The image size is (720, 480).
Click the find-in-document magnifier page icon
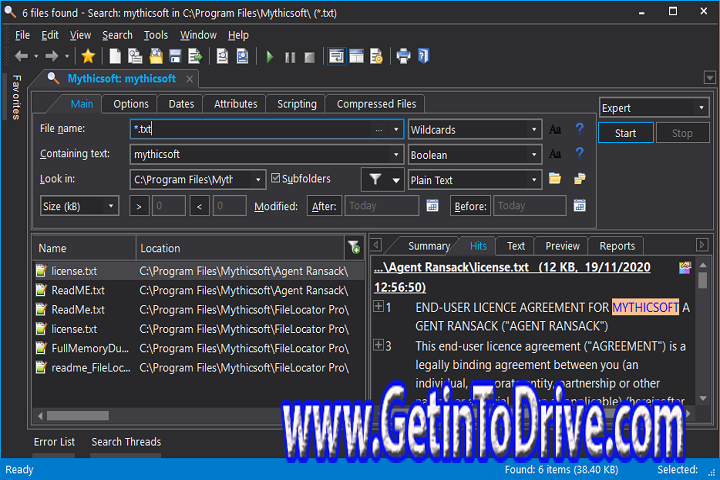[x=222, y=56]
